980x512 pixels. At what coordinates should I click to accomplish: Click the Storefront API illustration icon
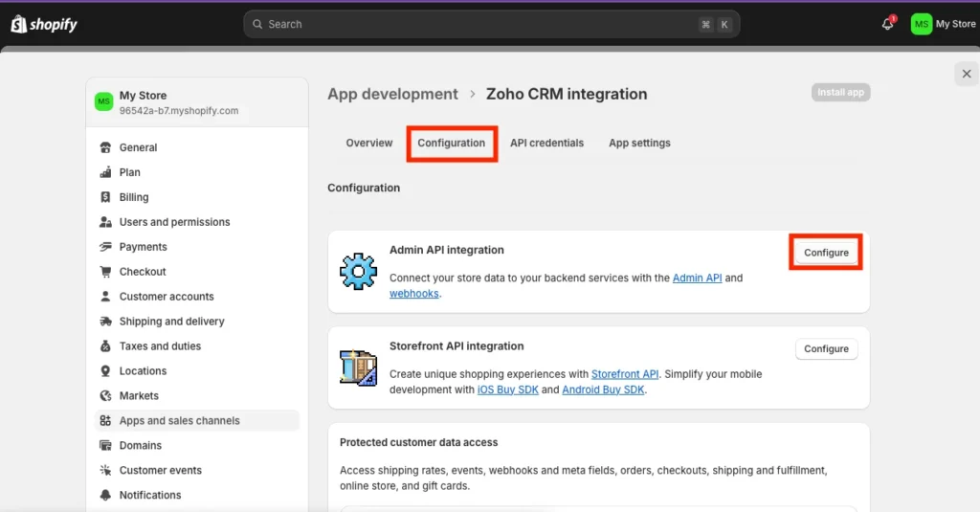click(358, 367)
